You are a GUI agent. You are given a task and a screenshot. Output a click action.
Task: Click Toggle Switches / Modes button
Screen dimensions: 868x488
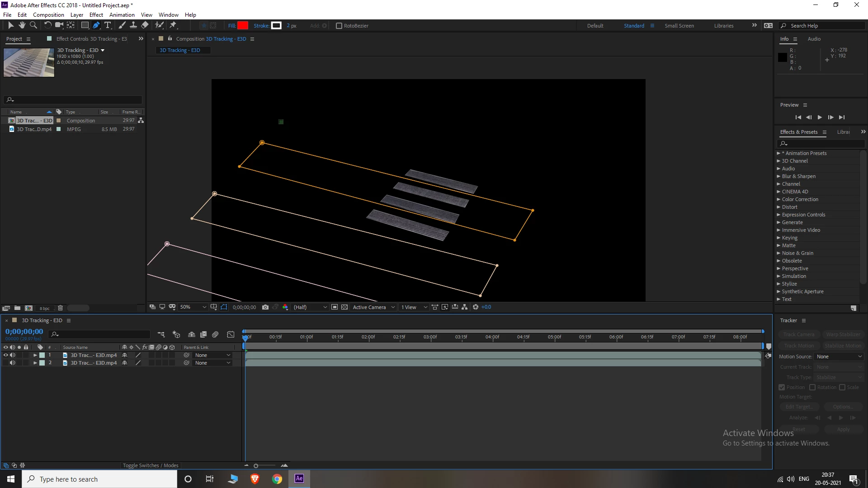151,465
